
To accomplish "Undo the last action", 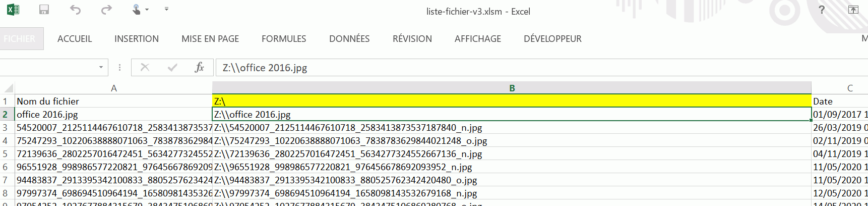I will (75, 10).
